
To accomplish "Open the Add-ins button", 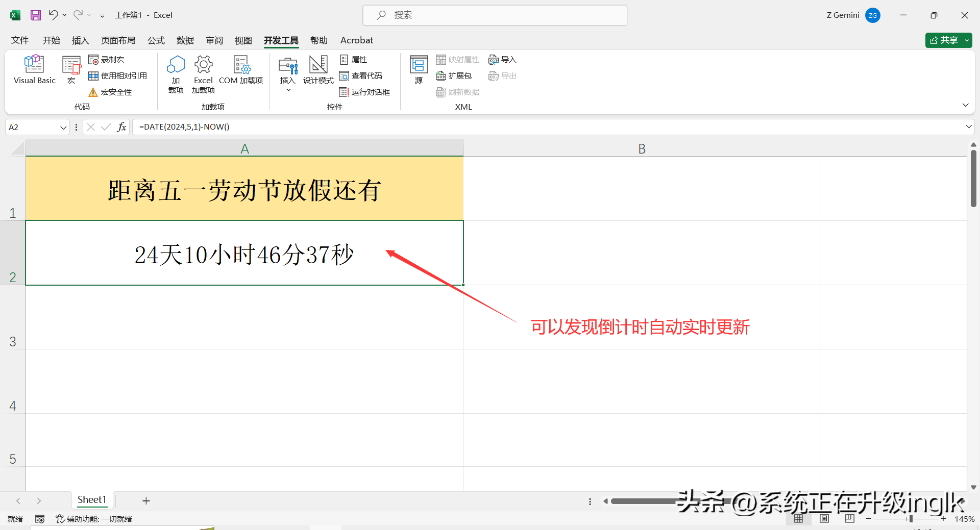I will (x=176, y=74).
